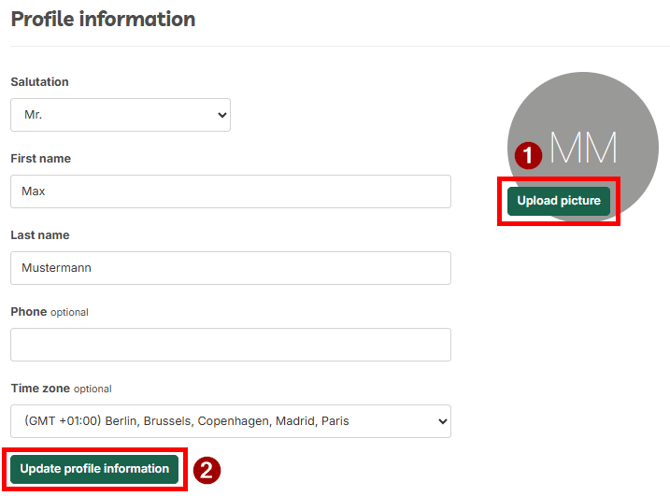Focus the First name field containing Max

tap(231, 191)
